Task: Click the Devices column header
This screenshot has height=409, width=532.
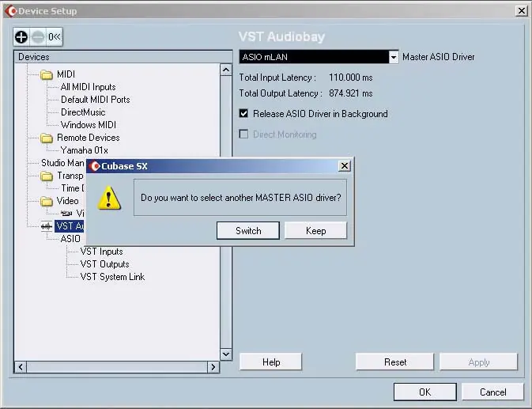Action: pyautogui.click(x=123, y=57)
